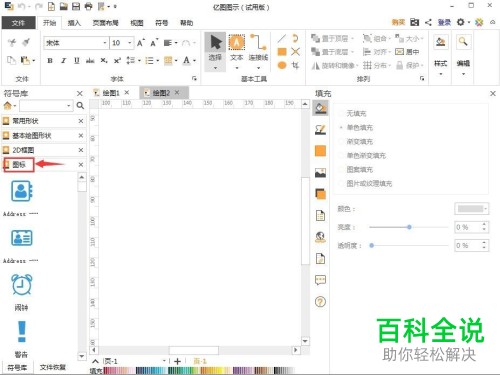The image size is (500, 375).
Task: Choose the Connector line tool
Action: click(x=258, y=52)
